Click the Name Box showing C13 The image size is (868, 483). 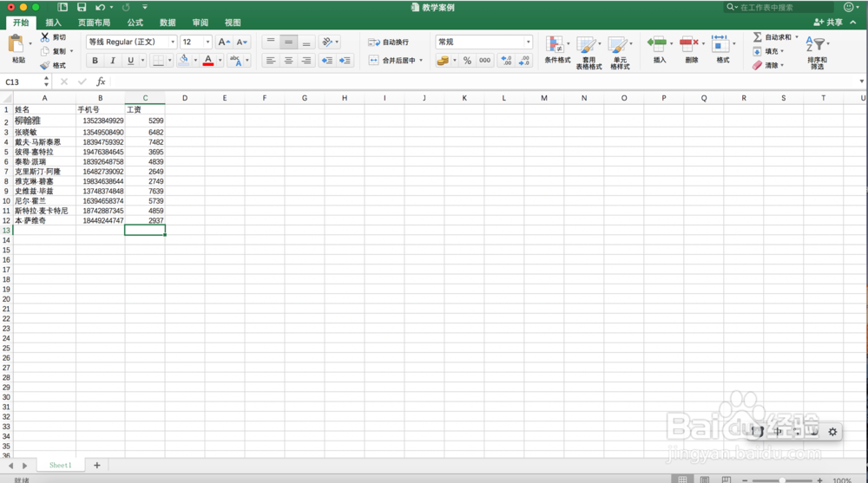(x=23, y=82)
